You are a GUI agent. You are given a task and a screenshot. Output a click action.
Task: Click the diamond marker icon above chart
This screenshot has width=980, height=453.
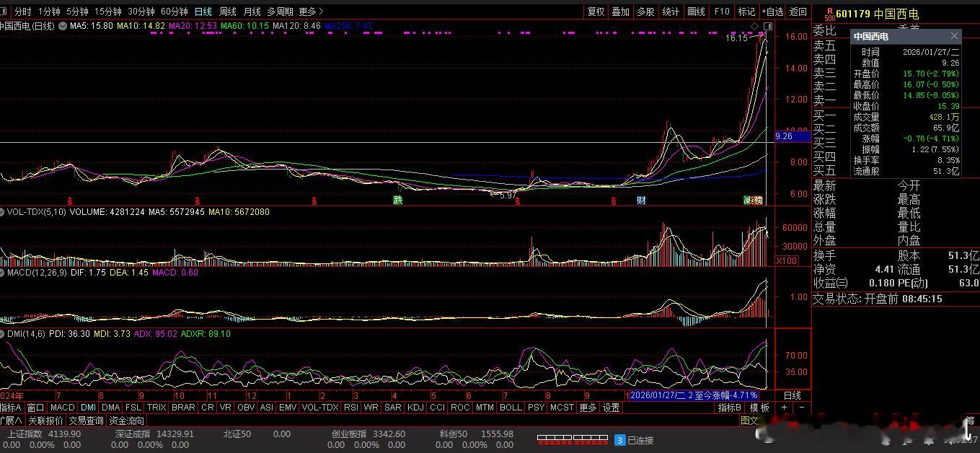(x=755, y=26)
